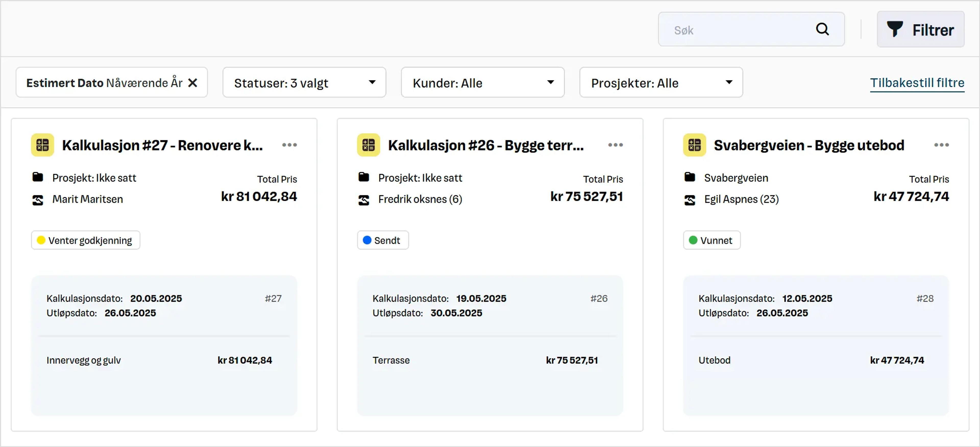The height and width of the screenshot is (447, 980).
Task: Click the calculator icon on Kalkulasjon #26
Action: (368, 145)
